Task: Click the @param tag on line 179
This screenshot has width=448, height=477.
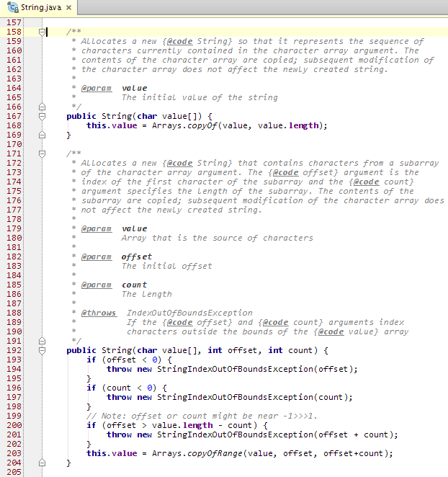Action: (x=96, y=228)
